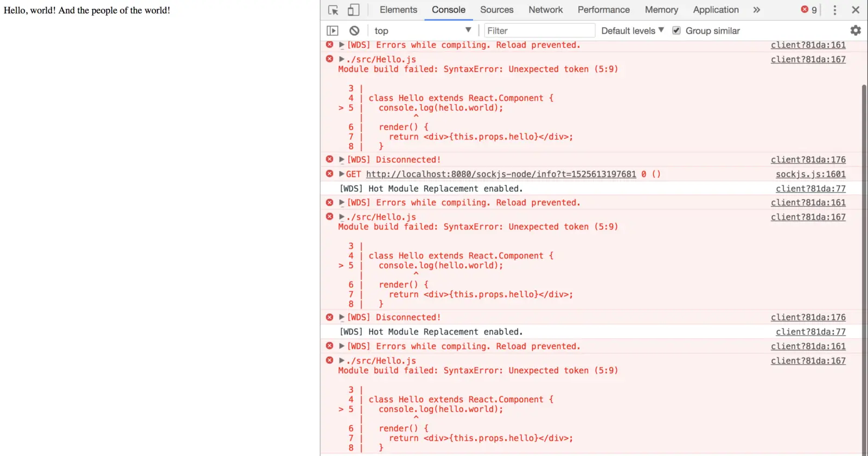Open the Default levels dropdown

pyautogui.click(x=633, y=31)
